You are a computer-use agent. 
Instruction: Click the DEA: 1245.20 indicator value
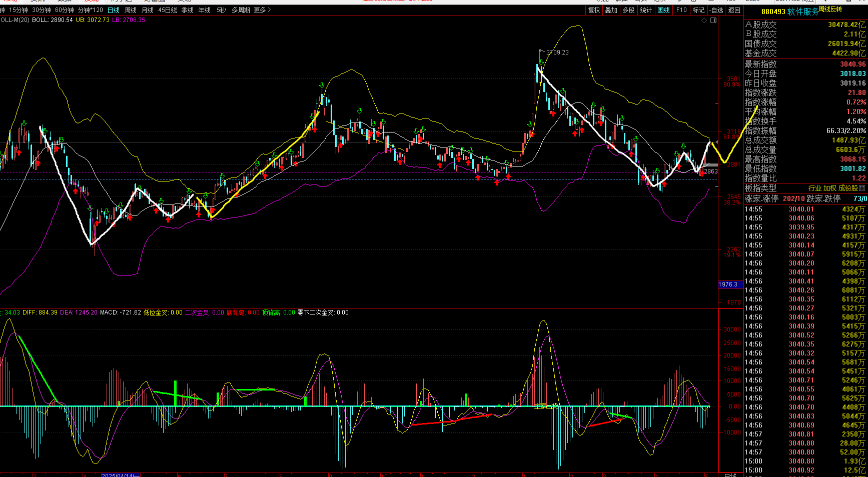[x=79, y=312]
